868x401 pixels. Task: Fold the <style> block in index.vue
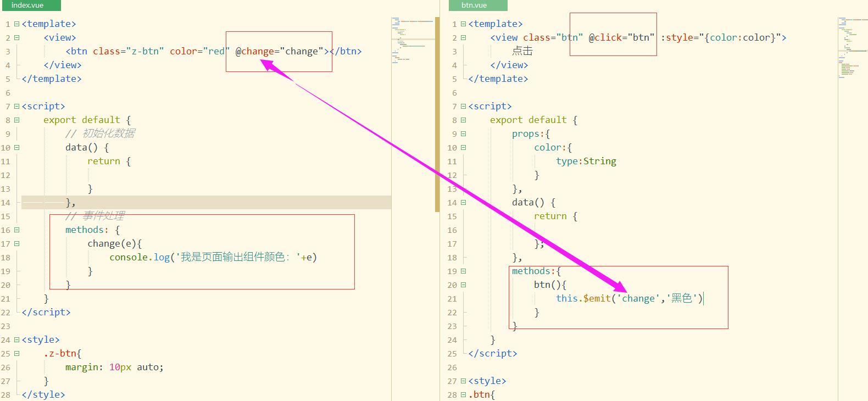coord(16,340)
